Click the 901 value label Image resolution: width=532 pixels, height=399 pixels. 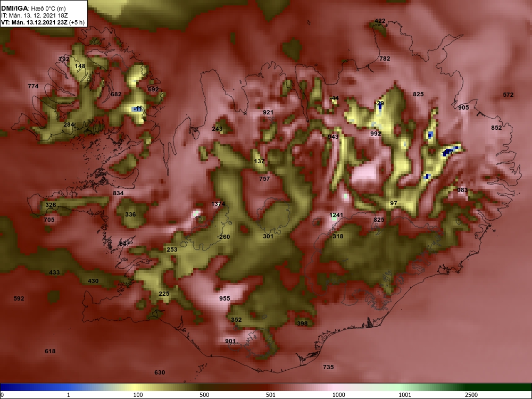[x=230, y=342]
